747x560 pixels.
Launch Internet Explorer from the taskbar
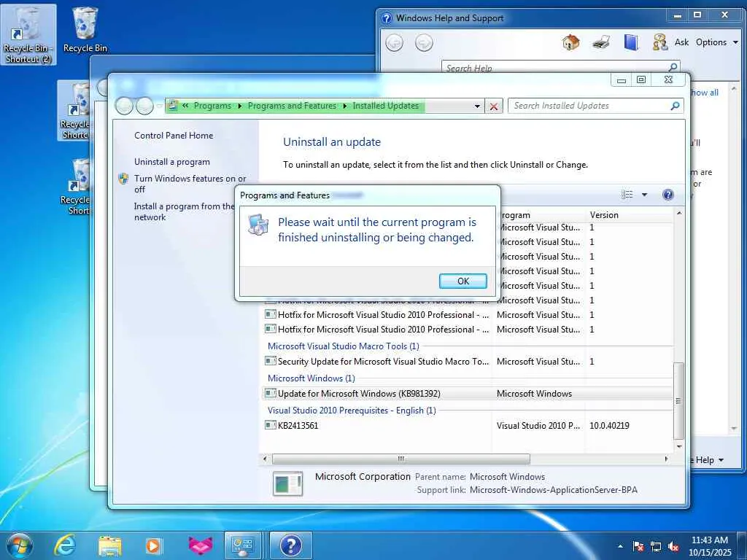coord(64,545)
